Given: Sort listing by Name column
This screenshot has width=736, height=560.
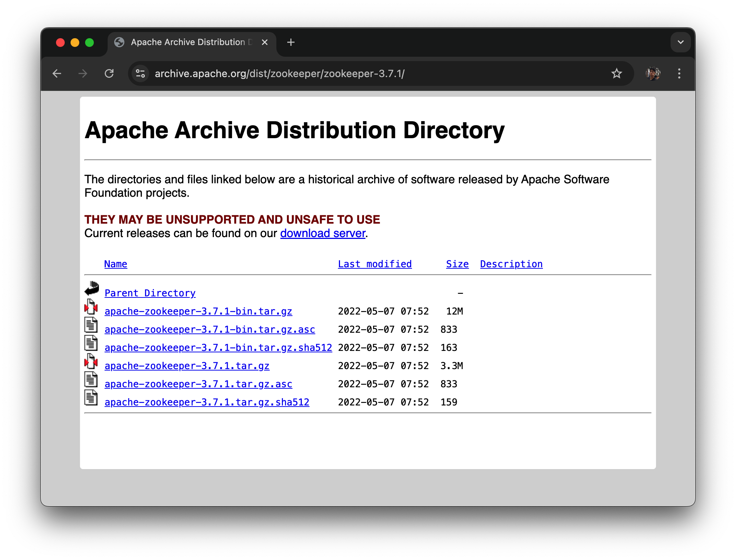Looking at the screenshot, I should [x=116, y=264].
